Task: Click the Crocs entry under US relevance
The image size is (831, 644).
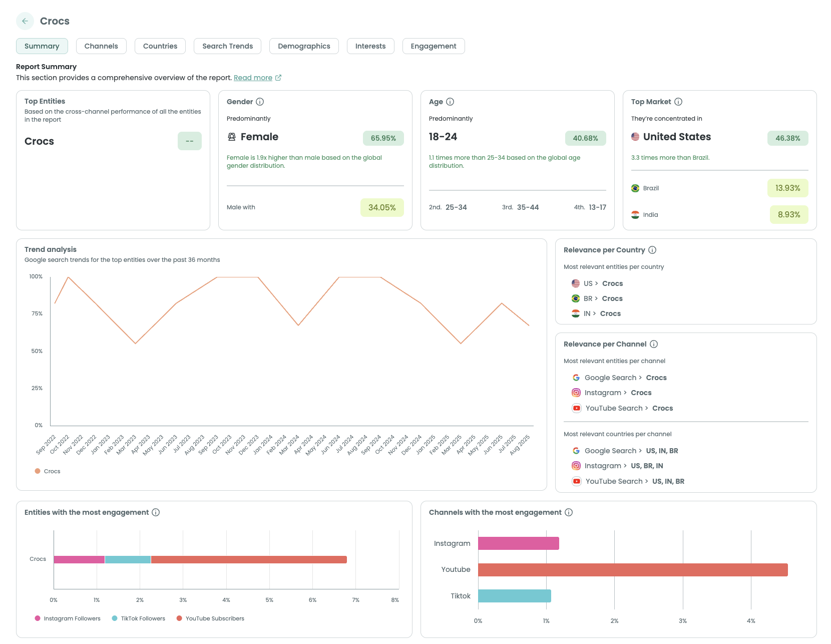Action: (x=612, y=283)
